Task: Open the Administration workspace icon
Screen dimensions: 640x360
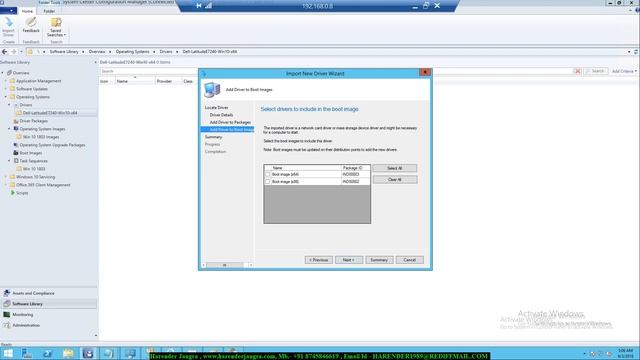Action: [x=7, y=325]
